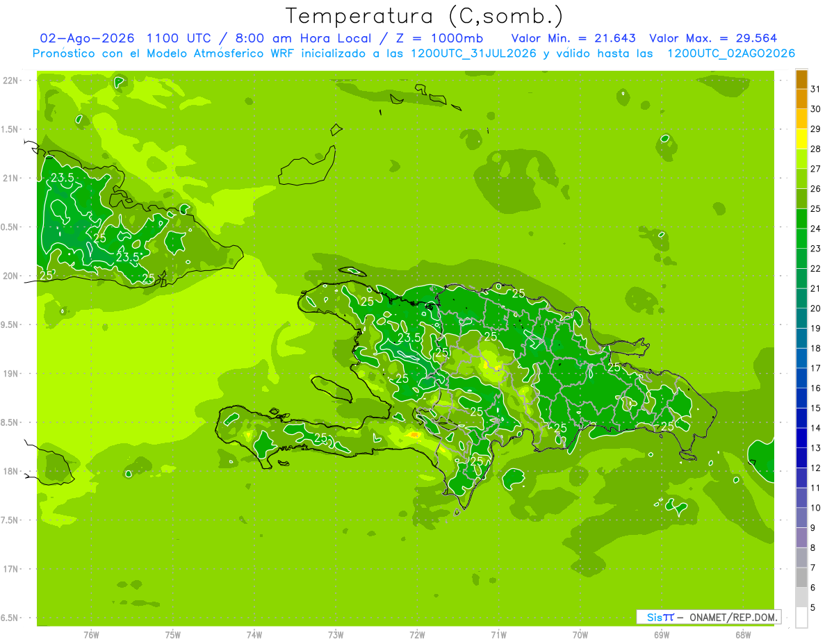Viewport: 834px width, 644px height.
Task: Click the legend value label "28"
Action: pyautogui.click(x=816, y=149)
